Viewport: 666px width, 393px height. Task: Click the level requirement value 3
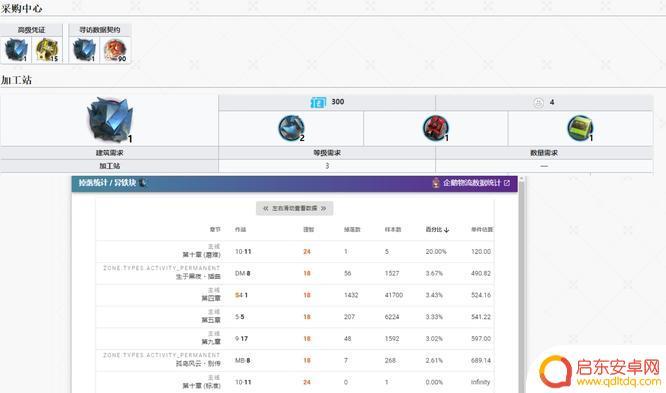tap(327, 166)
